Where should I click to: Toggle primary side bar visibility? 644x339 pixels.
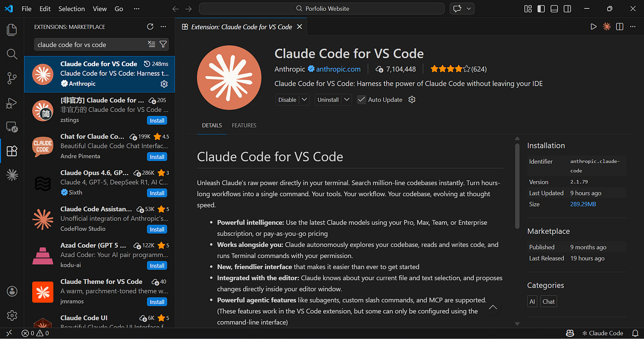pos(541,9)
